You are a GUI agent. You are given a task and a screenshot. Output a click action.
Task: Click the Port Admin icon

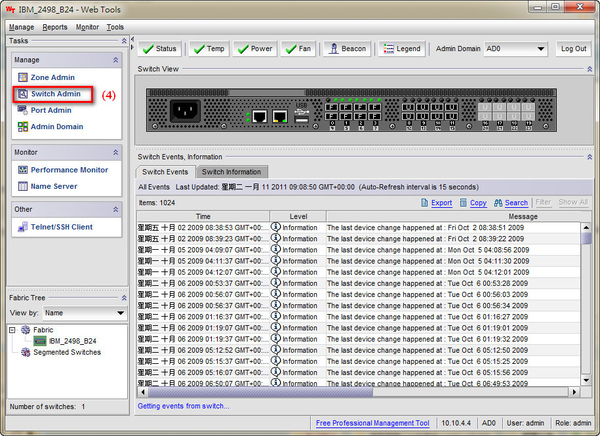(23, 110)
